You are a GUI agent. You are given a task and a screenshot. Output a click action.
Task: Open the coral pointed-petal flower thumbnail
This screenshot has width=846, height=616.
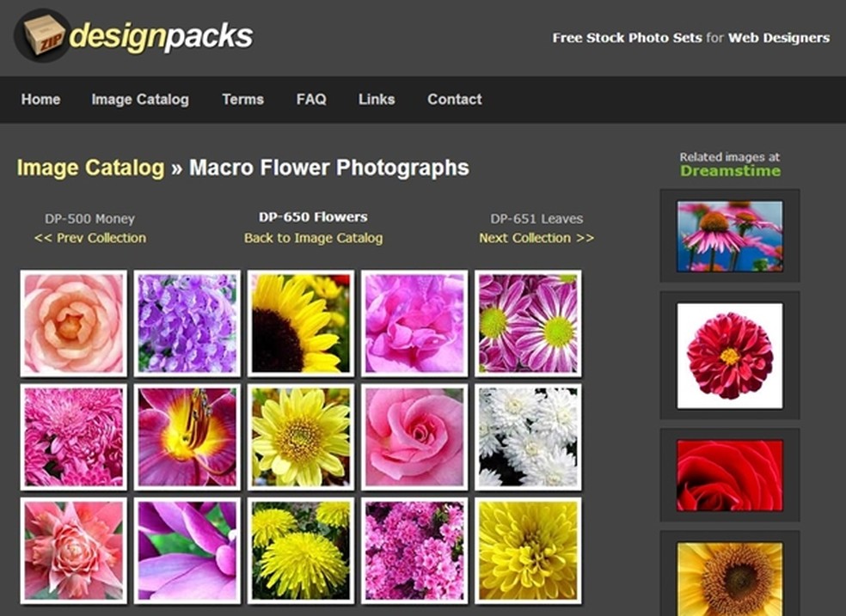[73, 551]
